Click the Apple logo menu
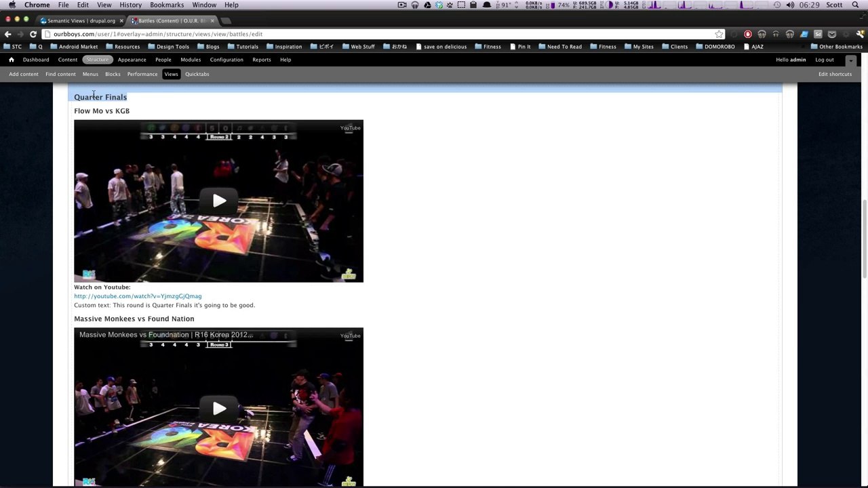 click(x=12, y=5)
